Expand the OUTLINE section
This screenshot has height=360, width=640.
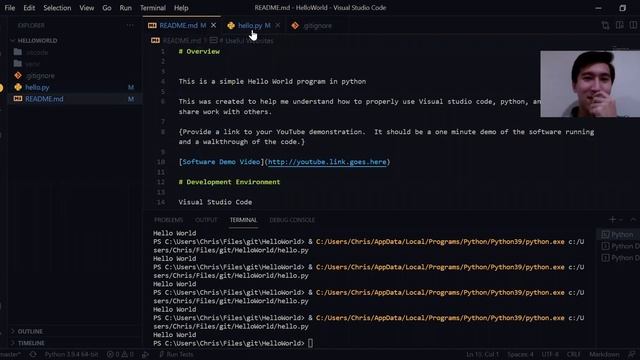point(30,331)
